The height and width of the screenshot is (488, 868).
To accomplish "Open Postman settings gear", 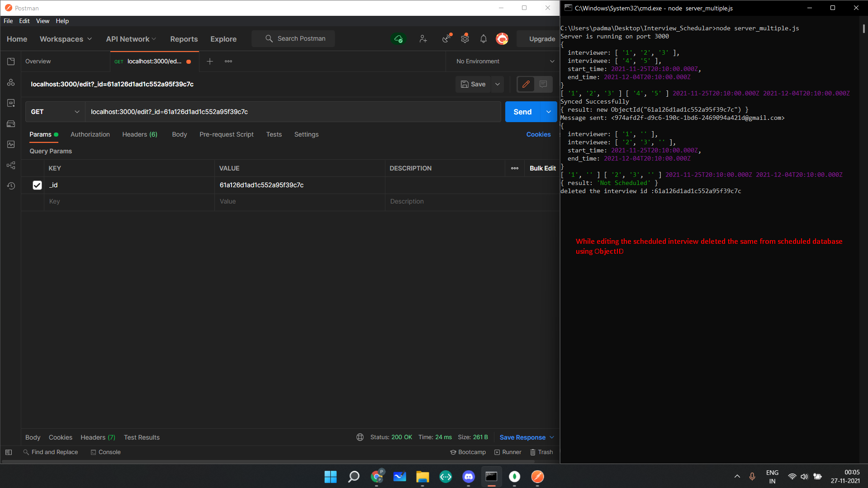I will pyautogui.click(x=465, y=39).
